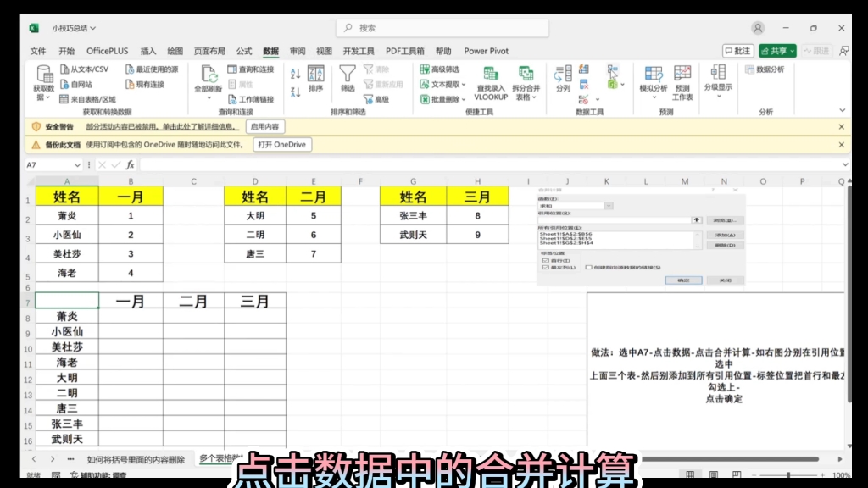Expand the 文本提取 dropdown arrow

pyautogui.click(x=465, y=84)
